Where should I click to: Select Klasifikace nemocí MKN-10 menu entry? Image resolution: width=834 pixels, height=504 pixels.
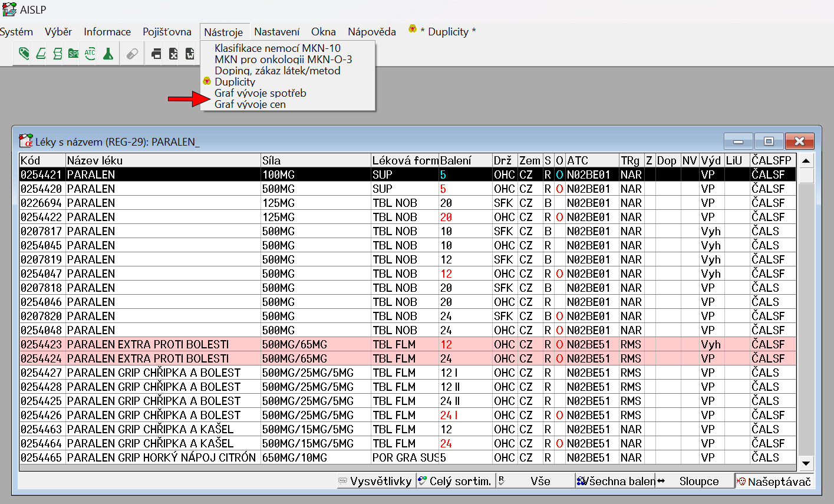[x=278, y=48]
